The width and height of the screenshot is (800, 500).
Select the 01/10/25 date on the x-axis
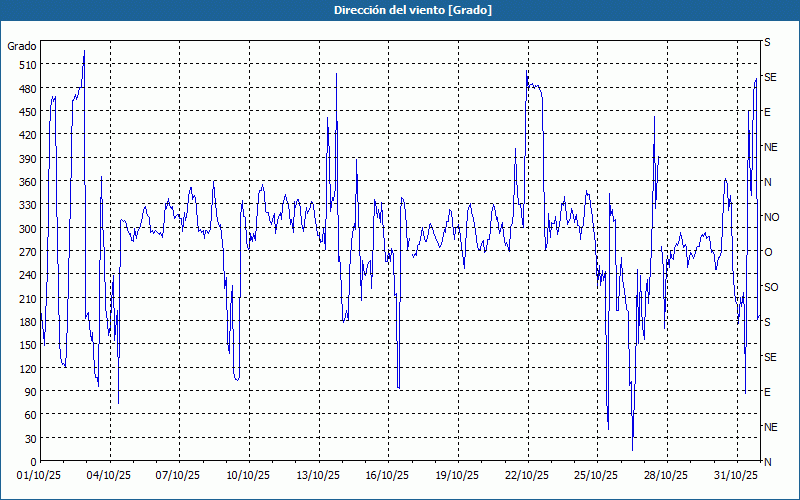(41, 475)
